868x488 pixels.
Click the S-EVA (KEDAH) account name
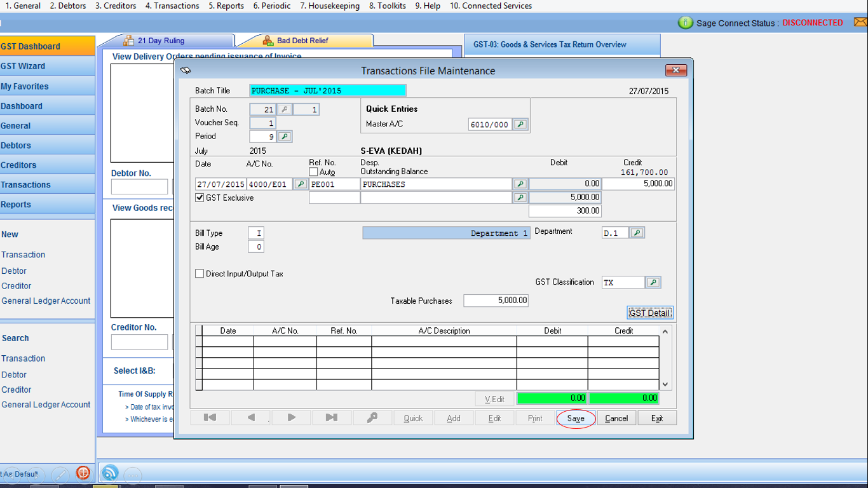[391, 151]
